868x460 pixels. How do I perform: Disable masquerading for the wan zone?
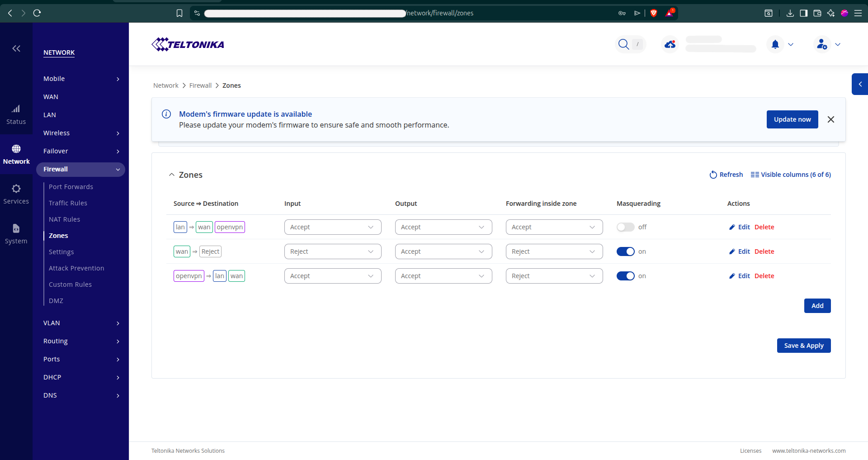coord(626,251)
